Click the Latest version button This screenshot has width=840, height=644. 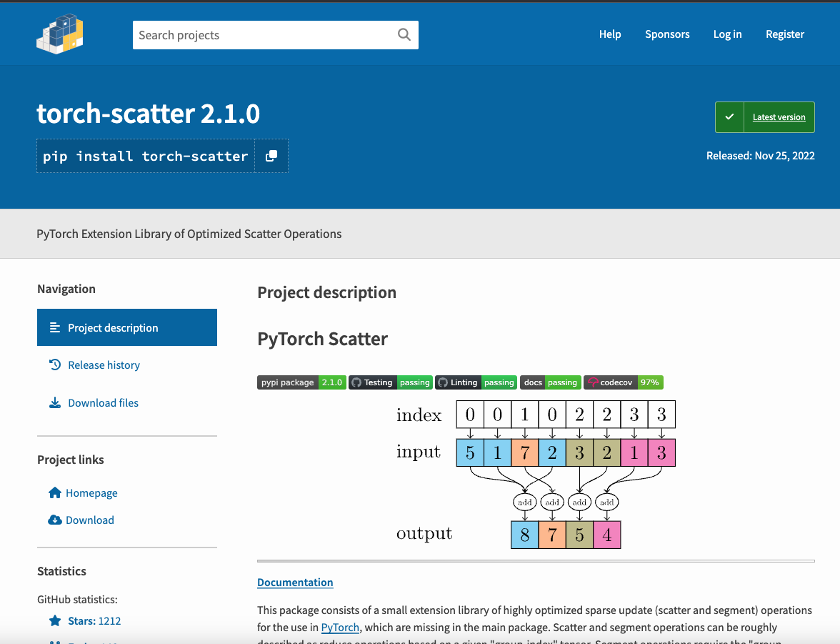[764, 117]
